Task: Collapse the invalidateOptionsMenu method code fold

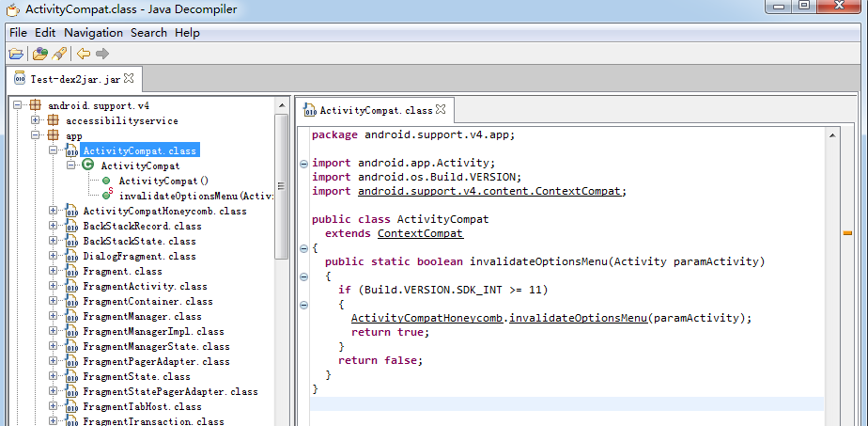Action: click(303, 276)
